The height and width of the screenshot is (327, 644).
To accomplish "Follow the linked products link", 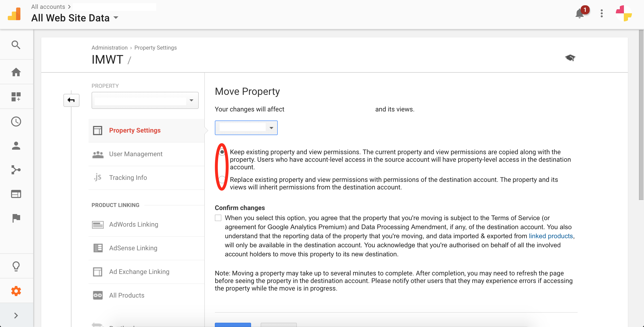I will 551,236.
